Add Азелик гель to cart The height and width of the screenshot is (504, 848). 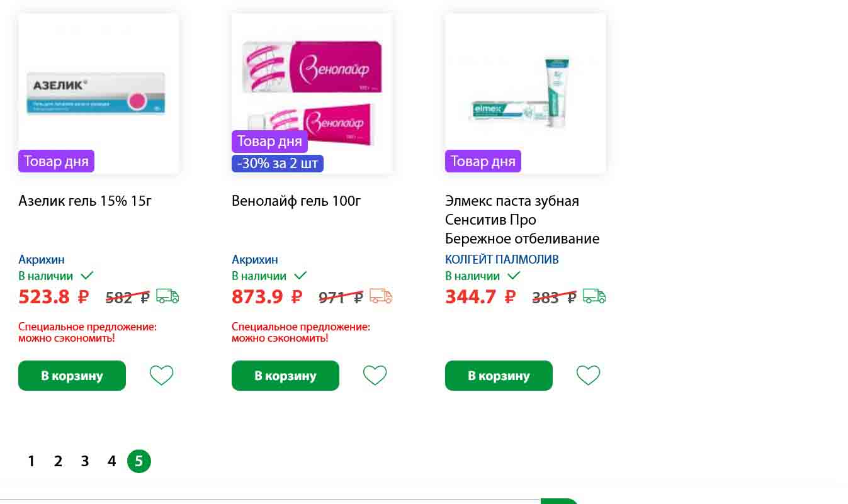72,376
